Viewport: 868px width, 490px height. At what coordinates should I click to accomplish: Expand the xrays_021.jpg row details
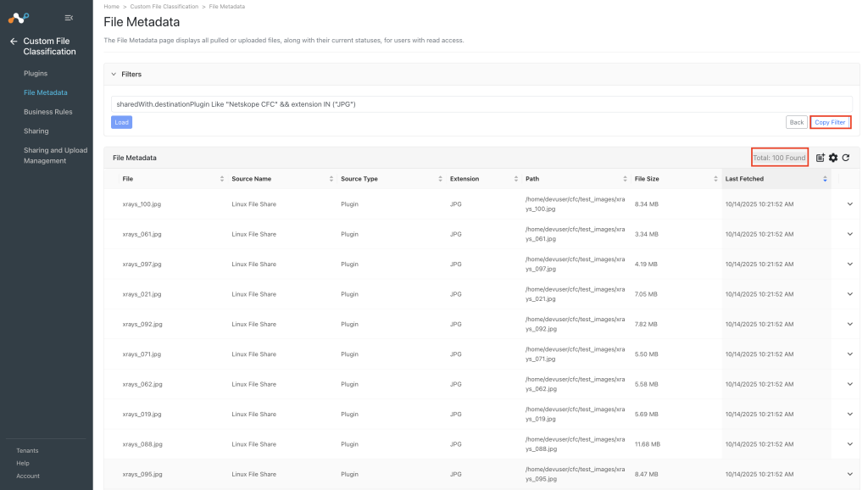tap(849, 294)
